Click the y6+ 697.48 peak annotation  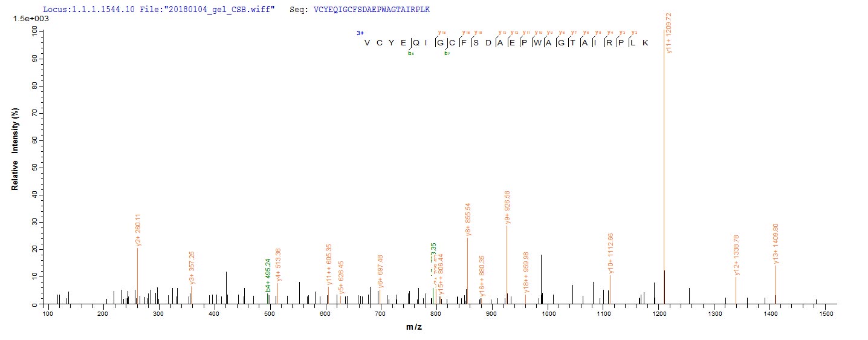(380, 271)
